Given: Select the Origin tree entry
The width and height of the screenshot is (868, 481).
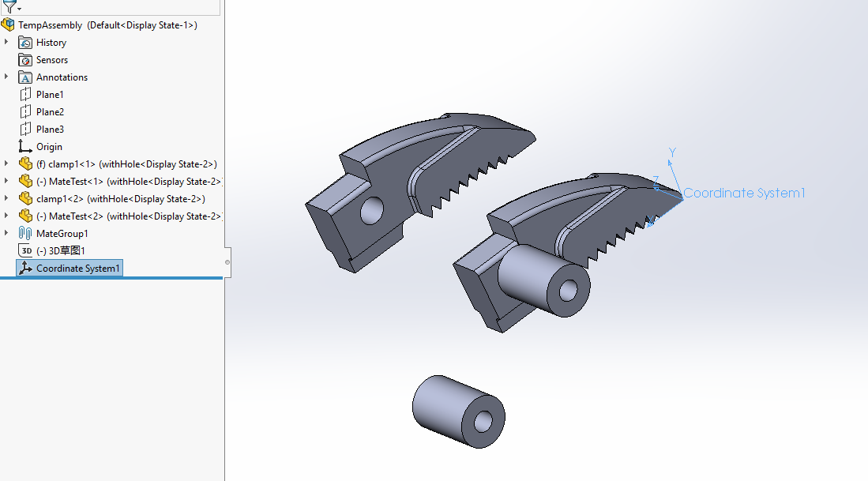Looking at the screenshot, I should click(49, 147).
